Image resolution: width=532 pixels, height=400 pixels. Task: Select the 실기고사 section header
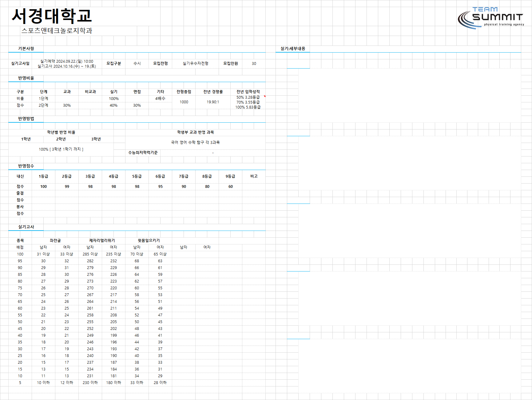(26, 227)
